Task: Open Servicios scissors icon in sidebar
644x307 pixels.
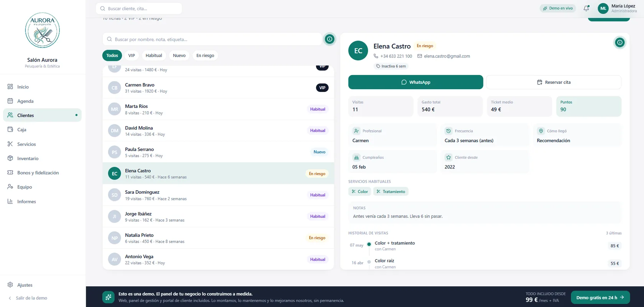Action: click(x=10, y=144)
